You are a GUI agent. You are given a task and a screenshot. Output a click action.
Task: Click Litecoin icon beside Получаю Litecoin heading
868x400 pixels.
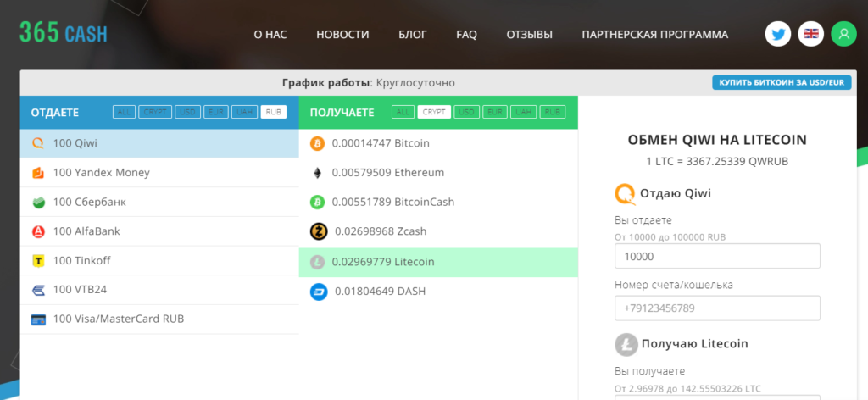click(626, 344)
